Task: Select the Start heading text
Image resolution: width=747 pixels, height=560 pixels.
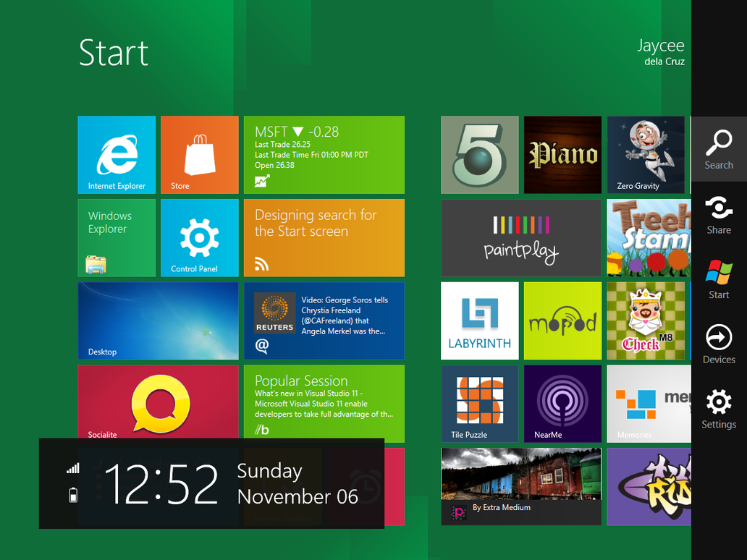Action: pos(114,52)
